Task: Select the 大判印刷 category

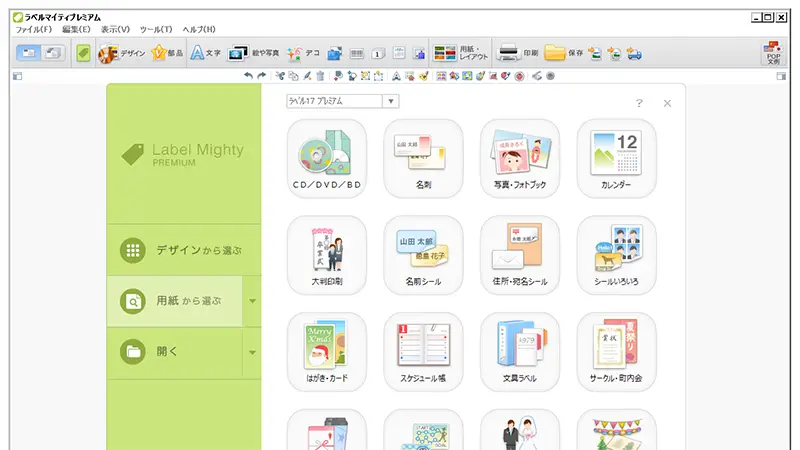Action: 327,255
